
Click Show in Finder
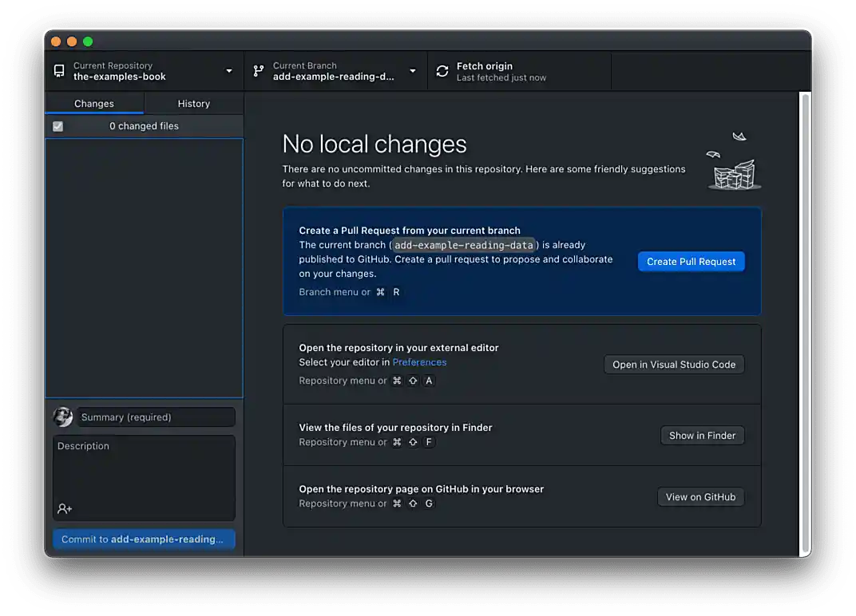coord(702,435)
